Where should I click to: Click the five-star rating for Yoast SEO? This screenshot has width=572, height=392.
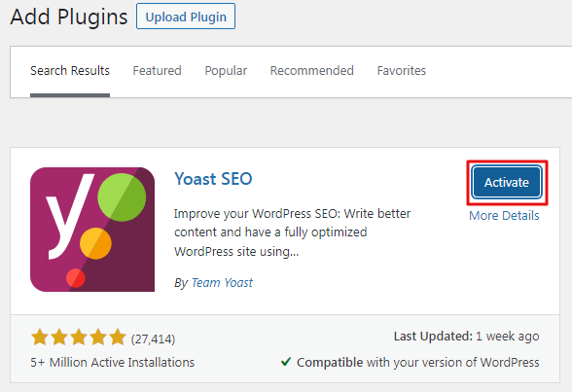79,337
